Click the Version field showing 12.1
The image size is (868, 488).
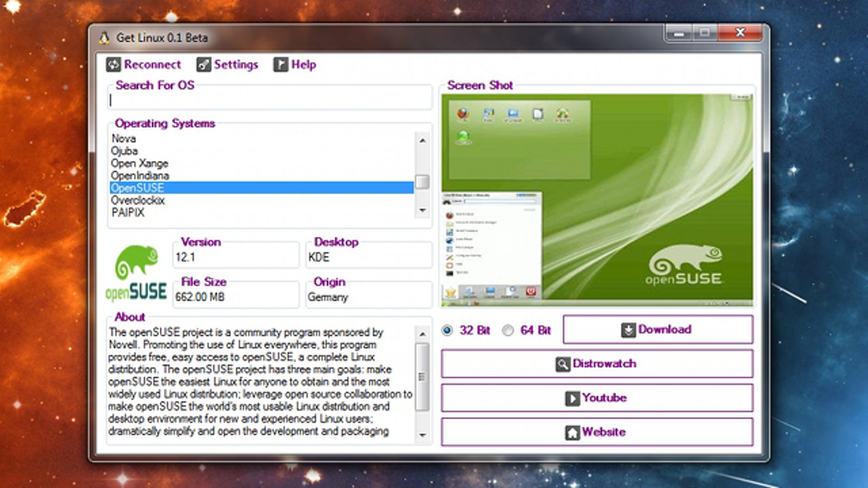236,257
